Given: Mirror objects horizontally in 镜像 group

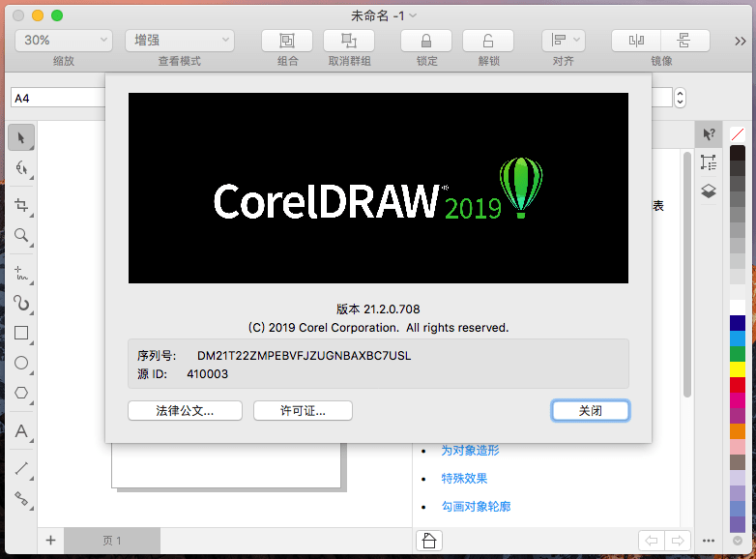Looking at the screenshot, I should pos(636,41).
